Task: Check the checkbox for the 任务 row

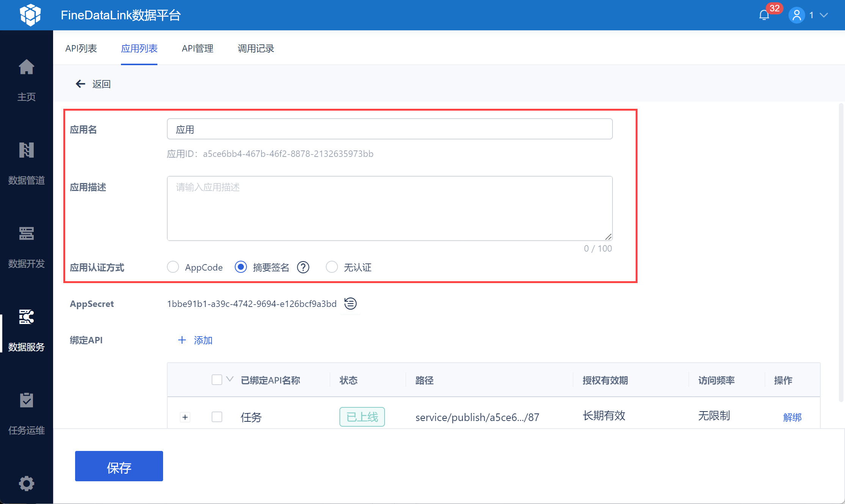Action: pos(217,417)
